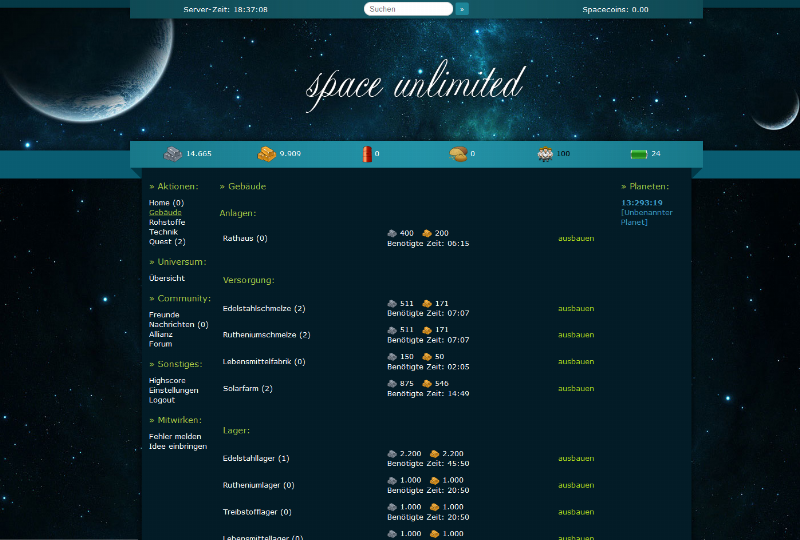This screenshot has height=540, width=800.
Task: Click ruthenium cost icon in Rathaus row
Action: [x=427, y=233]
